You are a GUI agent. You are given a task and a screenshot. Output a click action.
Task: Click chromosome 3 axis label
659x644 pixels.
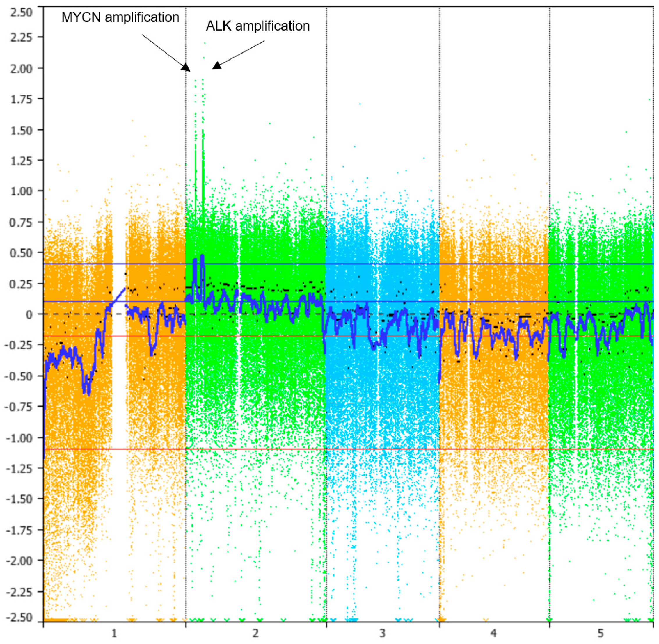coord(382,633)
